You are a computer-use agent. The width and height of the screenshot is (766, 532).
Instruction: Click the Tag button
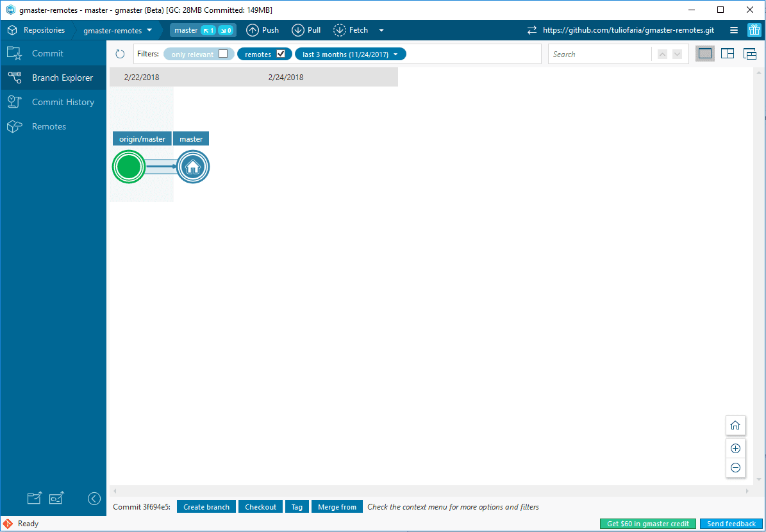(x=297, y=507)
